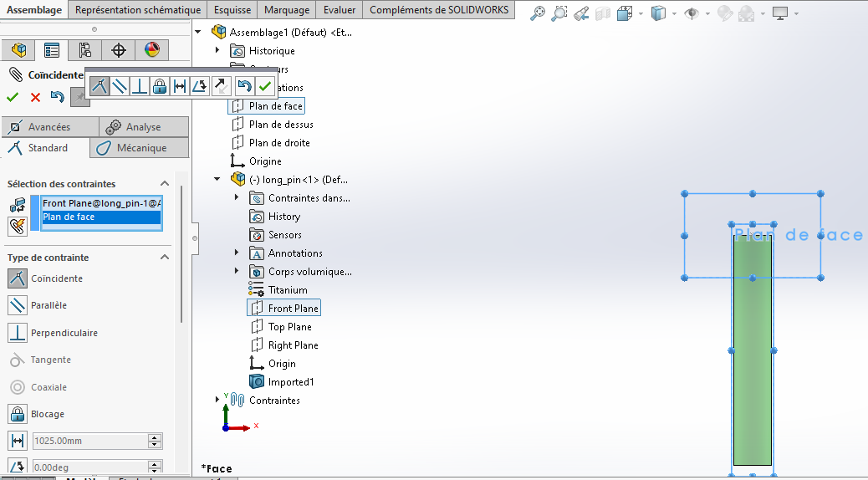This screenshot has height=480, width=868.
Task: Open the DisplayManager color wheel tab
Action: pyautogui.click(x=151, y=50)
